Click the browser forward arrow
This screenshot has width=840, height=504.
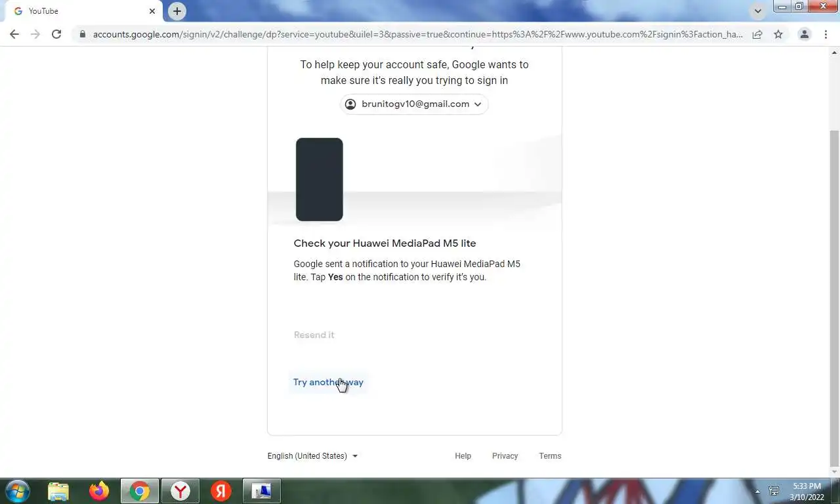click(x=35, y=34)
